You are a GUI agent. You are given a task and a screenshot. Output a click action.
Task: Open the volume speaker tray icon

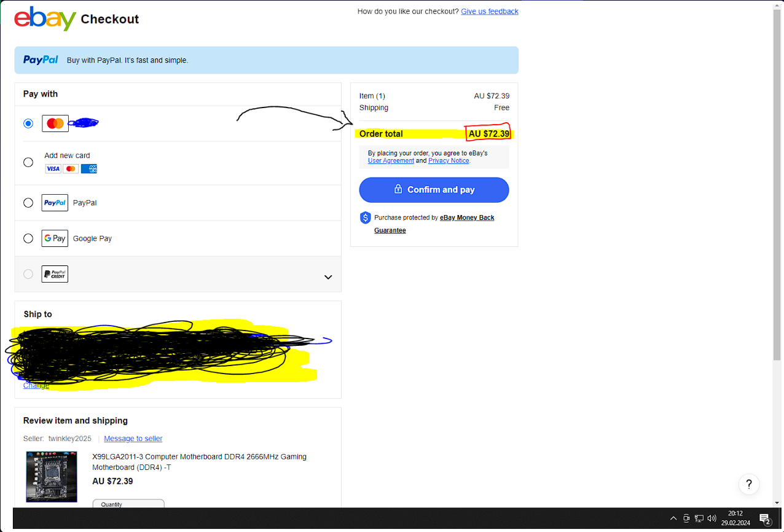712,518
